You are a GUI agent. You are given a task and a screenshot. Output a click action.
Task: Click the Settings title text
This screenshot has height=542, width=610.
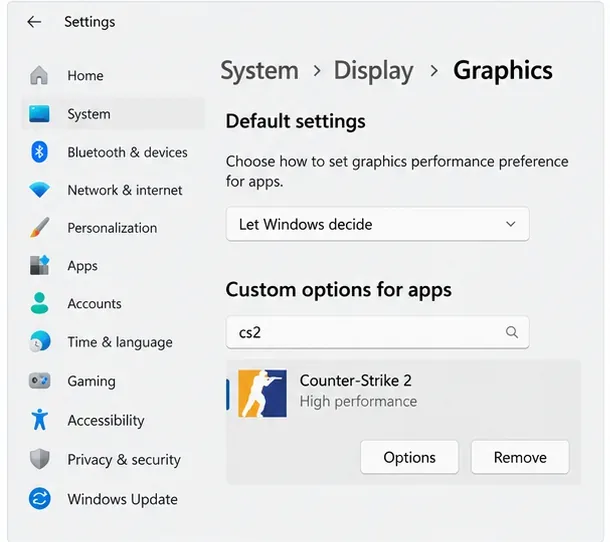pos(89,22)
